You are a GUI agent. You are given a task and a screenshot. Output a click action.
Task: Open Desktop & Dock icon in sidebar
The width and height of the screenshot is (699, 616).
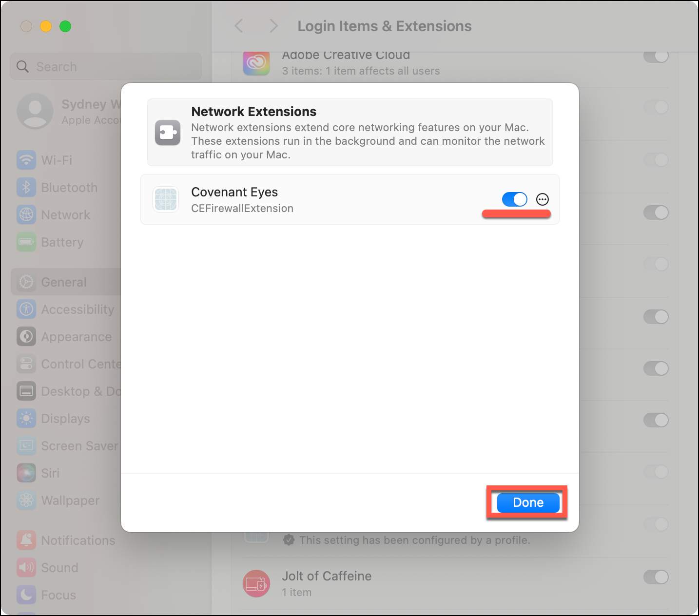pyautogui.click(x=26, y=391)
